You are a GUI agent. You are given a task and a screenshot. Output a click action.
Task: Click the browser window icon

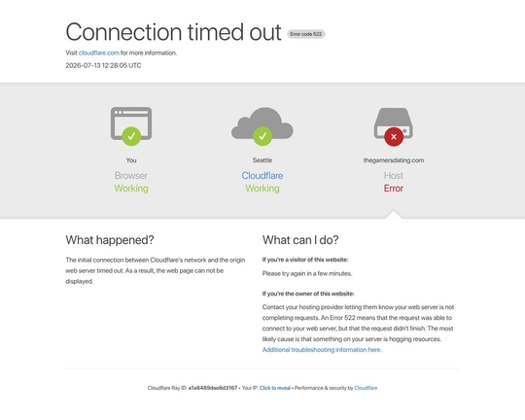pos(131,123)
